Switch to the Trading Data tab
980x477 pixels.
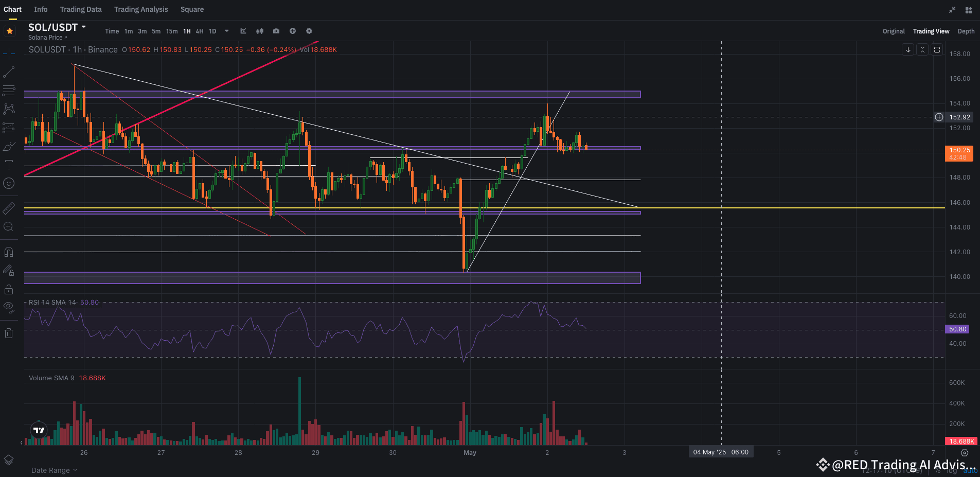pos(80,9)
